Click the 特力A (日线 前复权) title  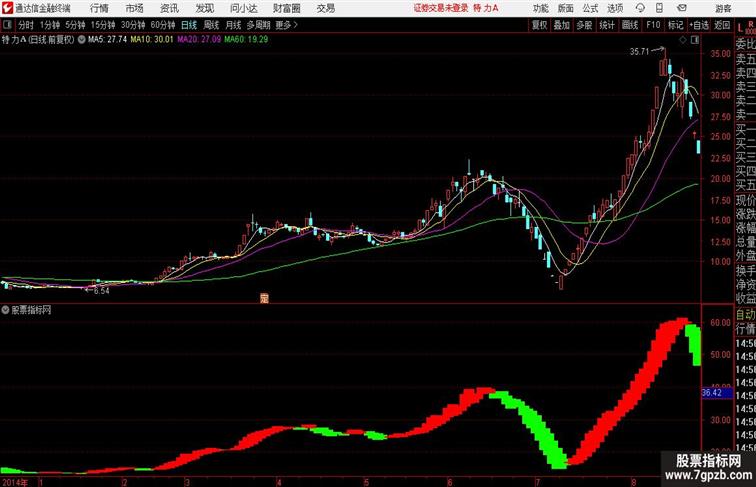(38, 40)
